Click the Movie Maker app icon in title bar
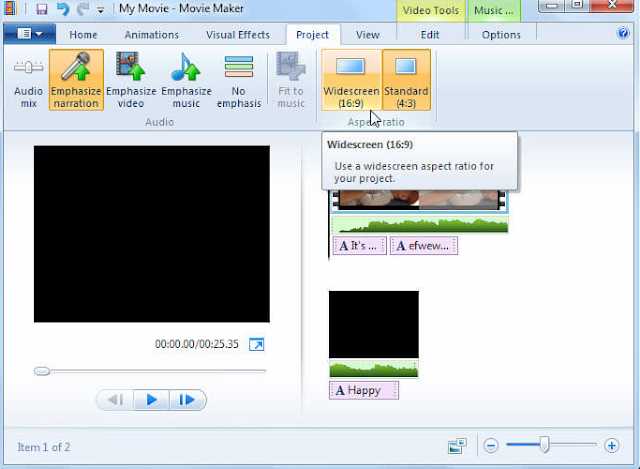This screenshot has width=640, height=469. [10, 8]
